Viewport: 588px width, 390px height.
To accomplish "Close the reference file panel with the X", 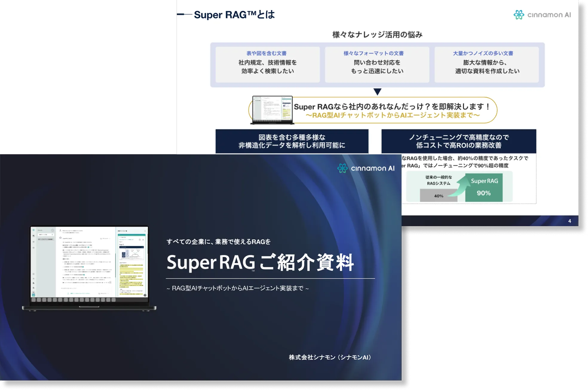I will click(145, 231).
